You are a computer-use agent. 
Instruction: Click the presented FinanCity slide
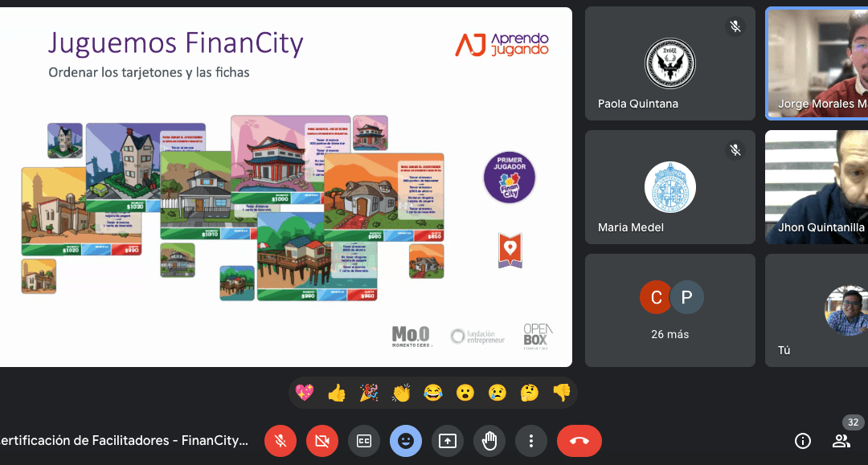(x=285, y=187)
